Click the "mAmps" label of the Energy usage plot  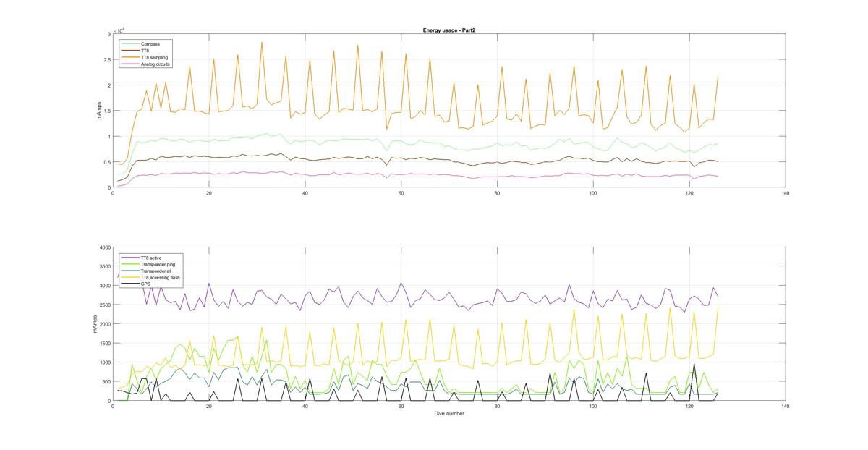[101, 111]
